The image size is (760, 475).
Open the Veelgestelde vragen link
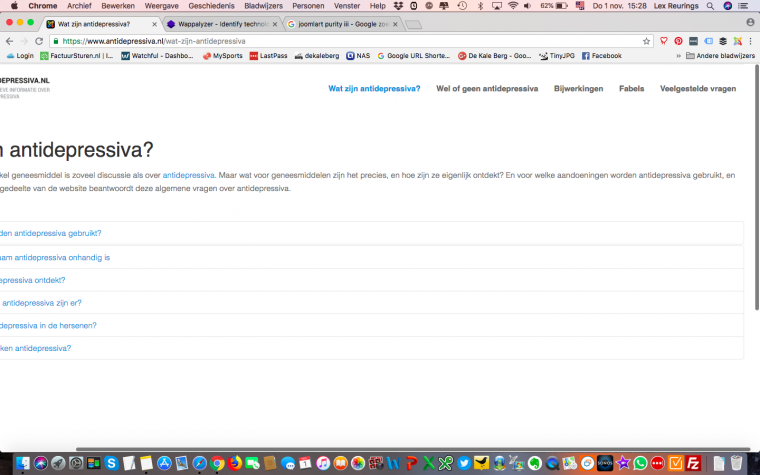pos(698,88)
